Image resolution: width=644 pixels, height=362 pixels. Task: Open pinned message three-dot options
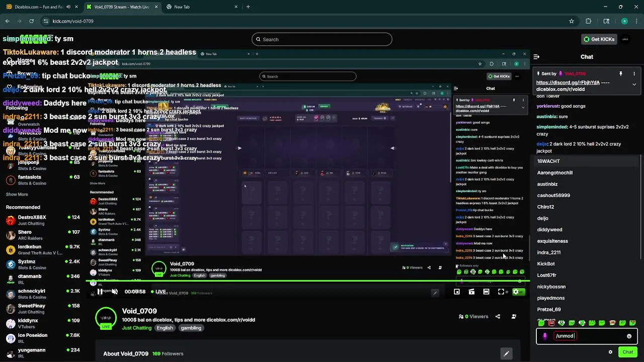634,73
